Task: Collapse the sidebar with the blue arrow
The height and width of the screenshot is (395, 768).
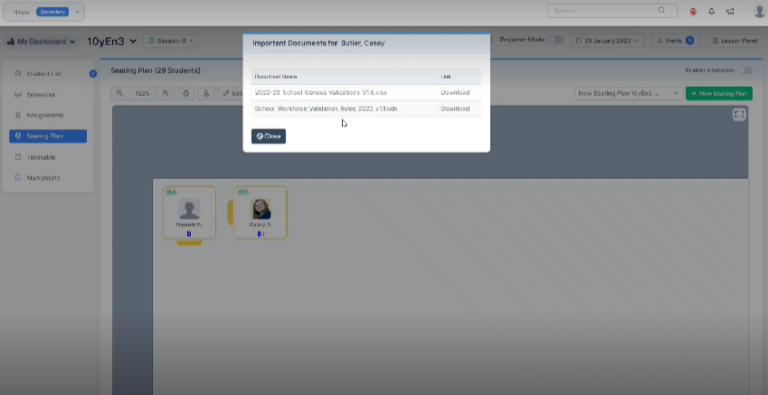Action: [x=93, y=74]
